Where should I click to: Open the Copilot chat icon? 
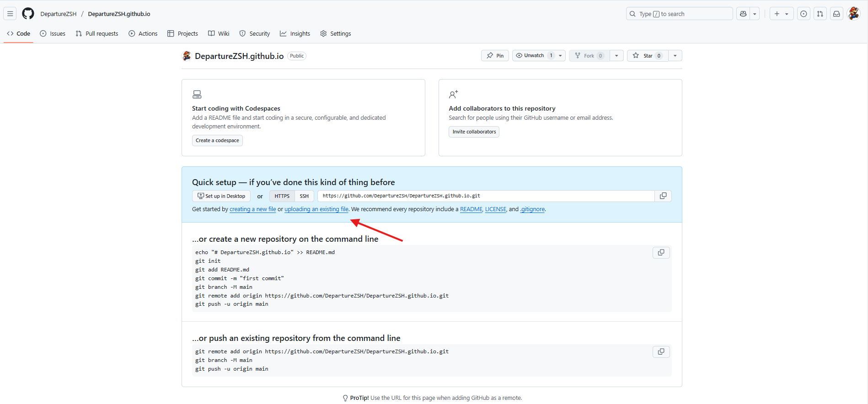point(743,14)
